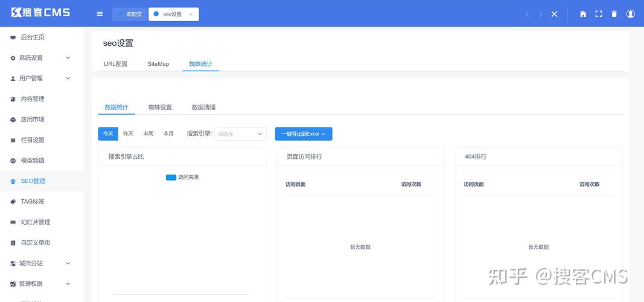644x302 pixels.
Task: Click the 页面访问排行 panel title
Action: pos(304,157)
